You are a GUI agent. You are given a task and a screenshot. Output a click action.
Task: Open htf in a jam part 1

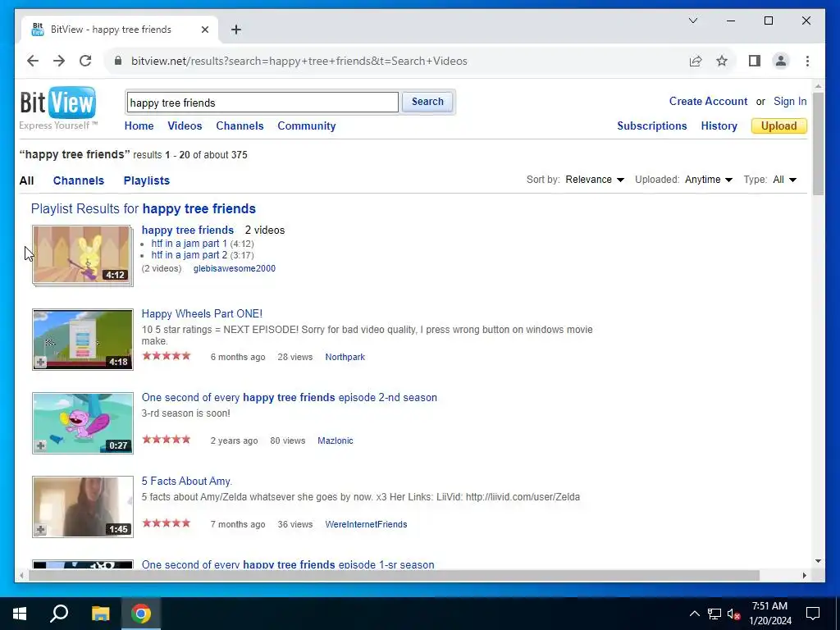coord(189,243)
